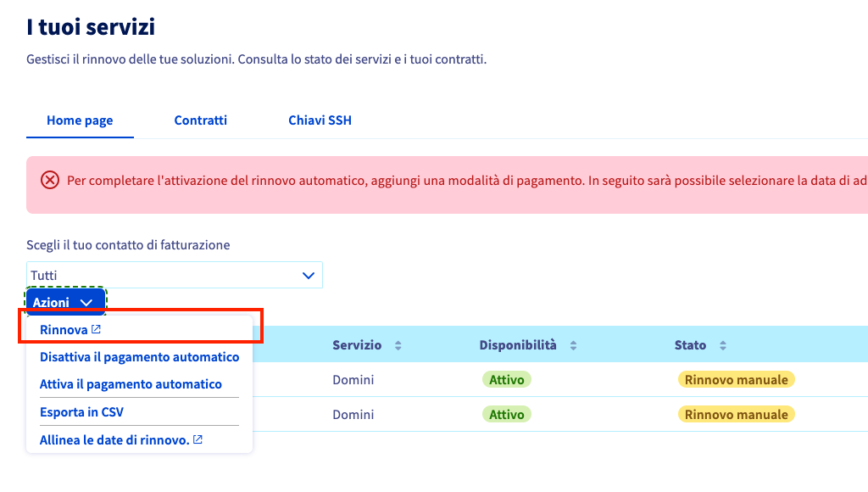Choose Disattiva il pagamento automatico
Image resolution: width=868 pixels, height=492 pixels.
(140, 357)
